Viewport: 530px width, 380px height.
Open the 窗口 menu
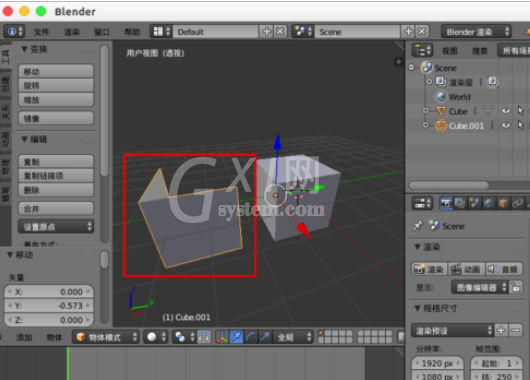pyautogui.click(x=102, y=32)
